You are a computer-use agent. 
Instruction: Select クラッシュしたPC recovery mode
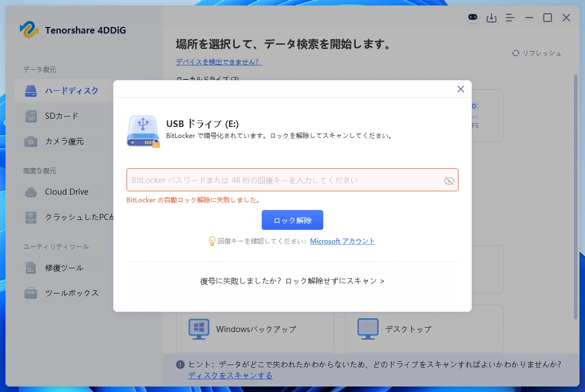(68, 217)
